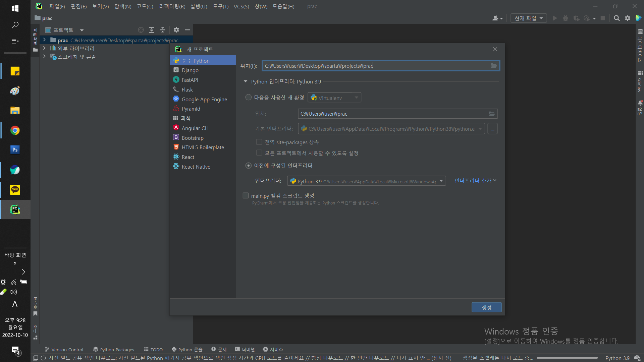Open Photoshop from the taskbar
The image size is (644, 362).
click(15, 150)
